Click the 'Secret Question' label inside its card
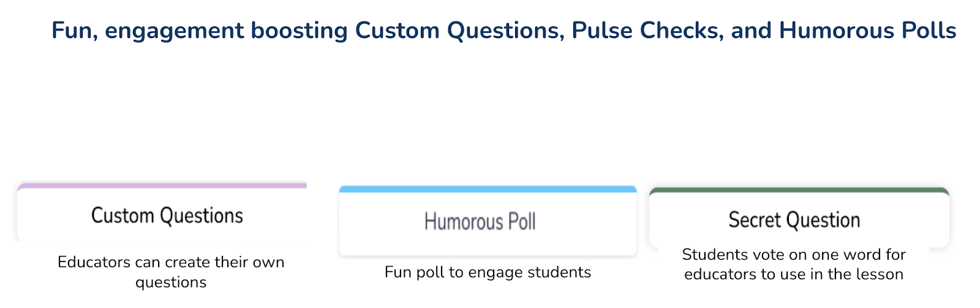The height and width of the screenshot is (308, 980). [794, 220]
